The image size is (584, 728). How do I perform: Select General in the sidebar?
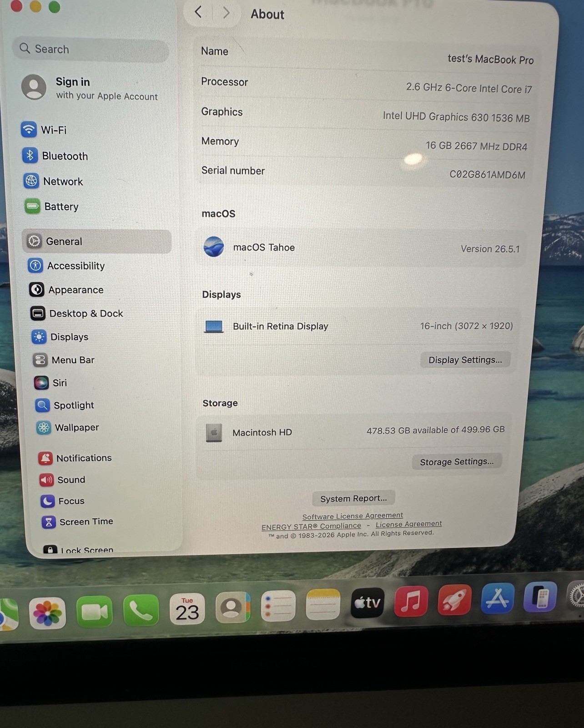click(96, 241)
